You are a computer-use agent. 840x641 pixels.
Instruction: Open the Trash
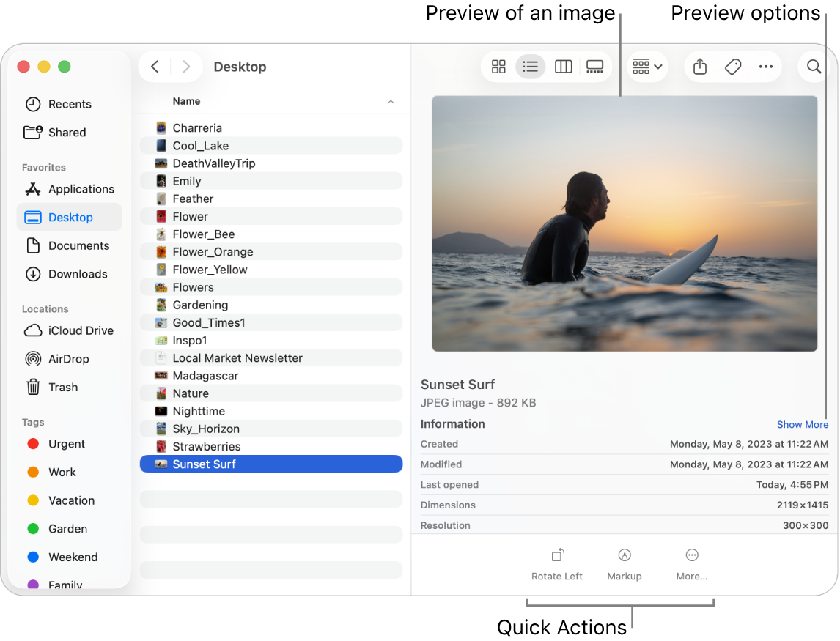[x=63, y=387]
